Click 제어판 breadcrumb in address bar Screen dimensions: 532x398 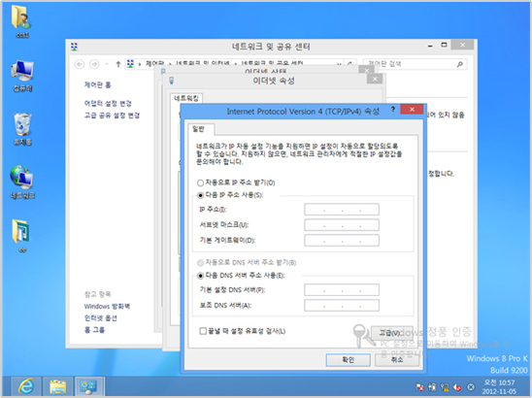coord(154,63)
